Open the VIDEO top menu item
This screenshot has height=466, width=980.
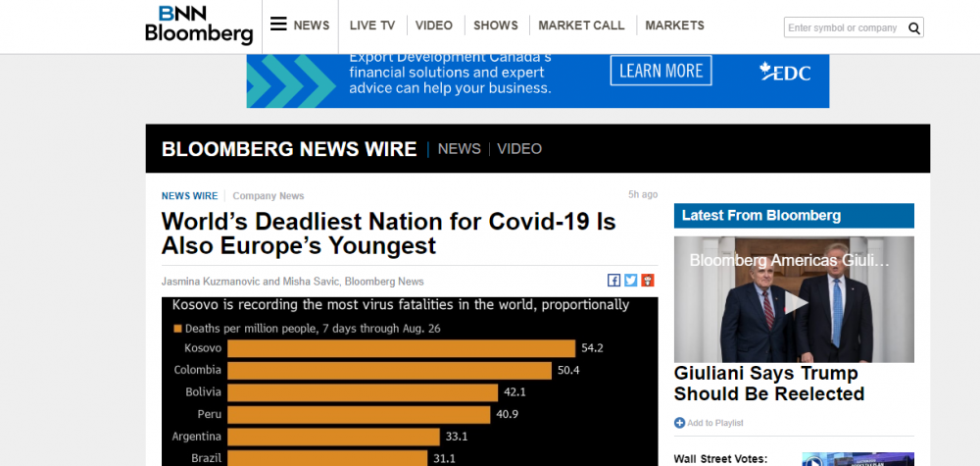434,26
